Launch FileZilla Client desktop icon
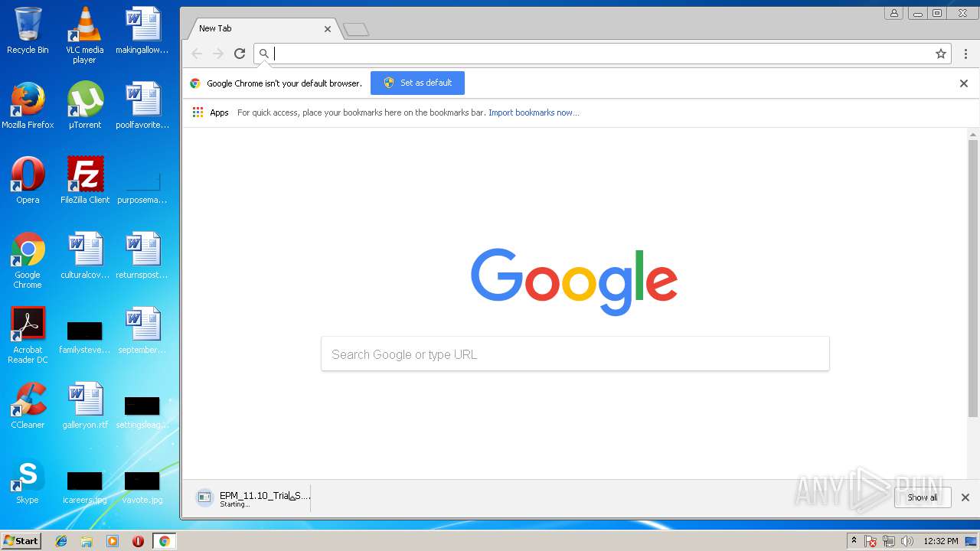Image resolution: width=980 pixels, height=551 pixels. point(84,181)
